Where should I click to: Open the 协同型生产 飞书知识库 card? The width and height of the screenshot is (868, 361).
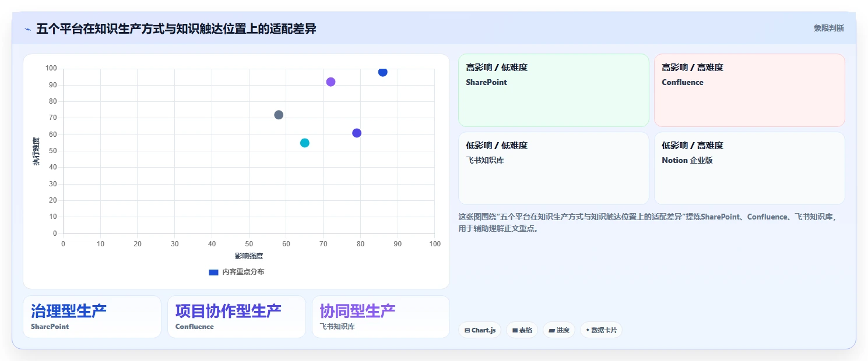click(381, 317)
